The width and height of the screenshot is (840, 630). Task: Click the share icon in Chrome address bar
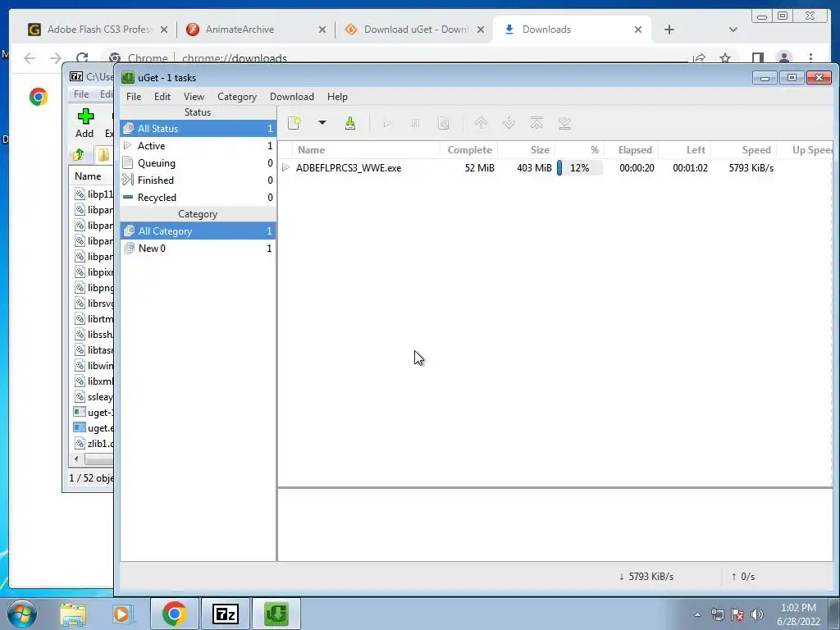point(699,58)
